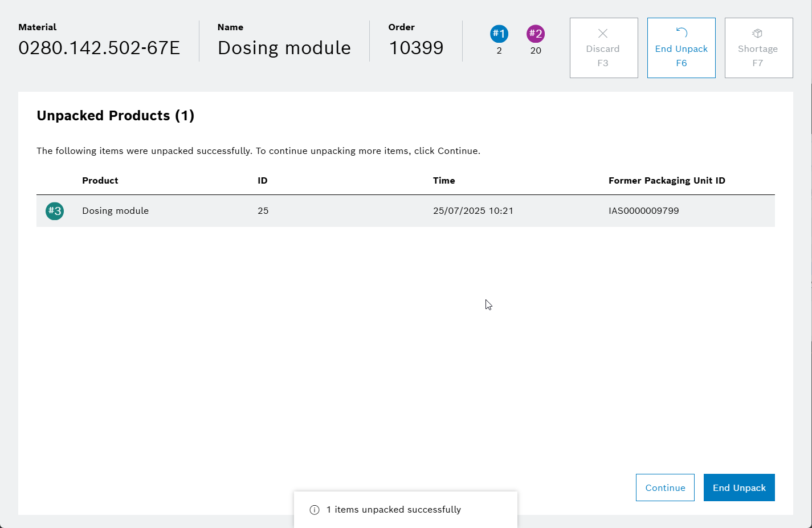The width and height of the screenshot is (812, 528).
Task: Click Former Packaging Unit ID header
Action: click(667, 181)
